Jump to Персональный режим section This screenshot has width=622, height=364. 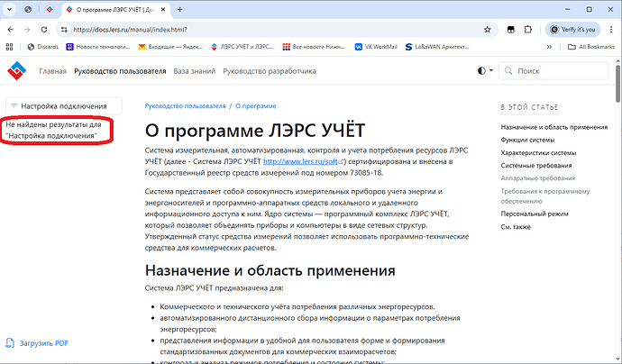point(535,214)
